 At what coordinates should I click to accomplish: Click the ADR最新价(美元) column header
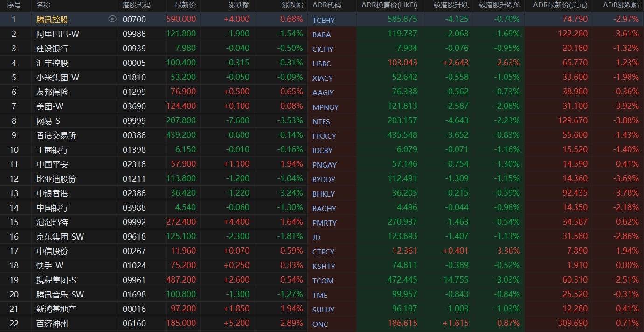click(x=560, y=5)
